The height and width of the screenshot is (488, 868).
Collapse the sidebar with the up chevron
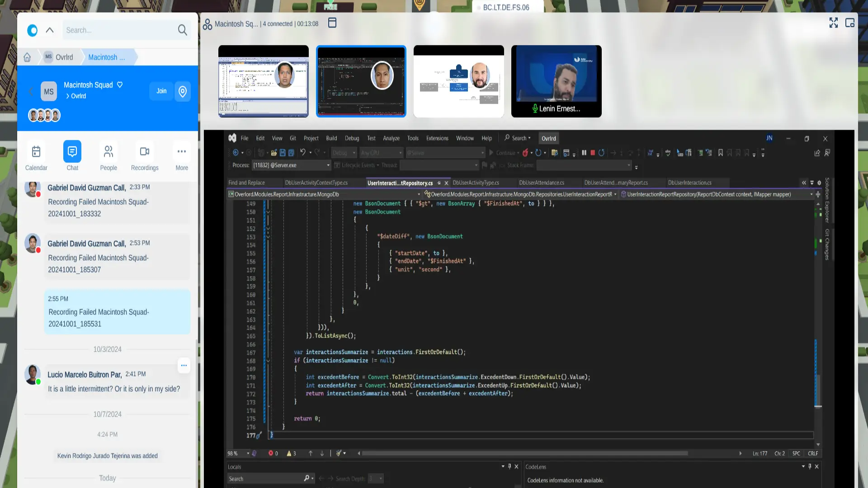[x=50, y=30]
